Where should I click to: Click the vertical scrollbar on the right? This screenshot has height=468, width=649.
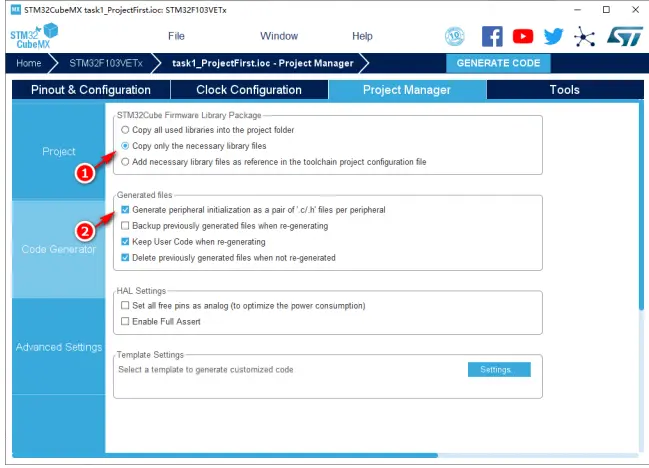[x=641, y=207]
